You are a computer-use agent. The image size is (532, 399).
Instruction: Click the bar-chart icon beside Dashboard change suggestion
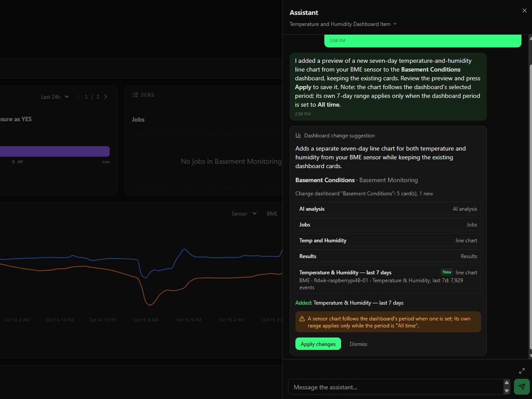tap(298, 136)
